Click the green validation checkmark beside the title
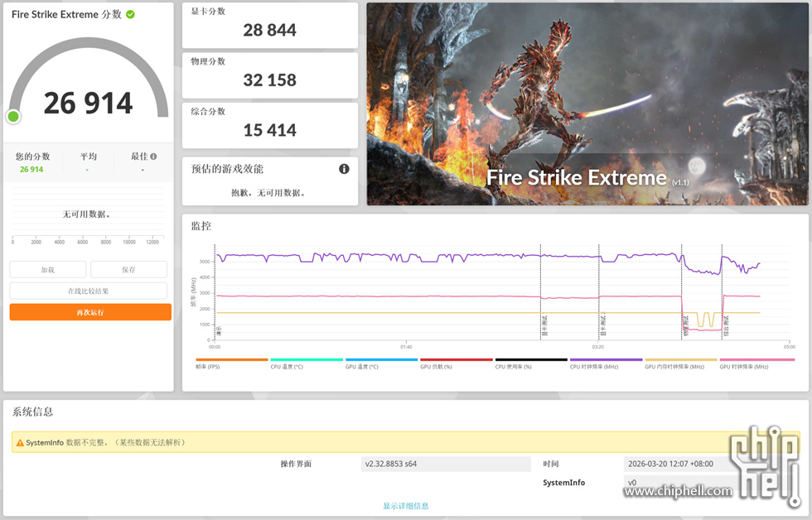This screenshot has width=812, height=520. (130, 14)
